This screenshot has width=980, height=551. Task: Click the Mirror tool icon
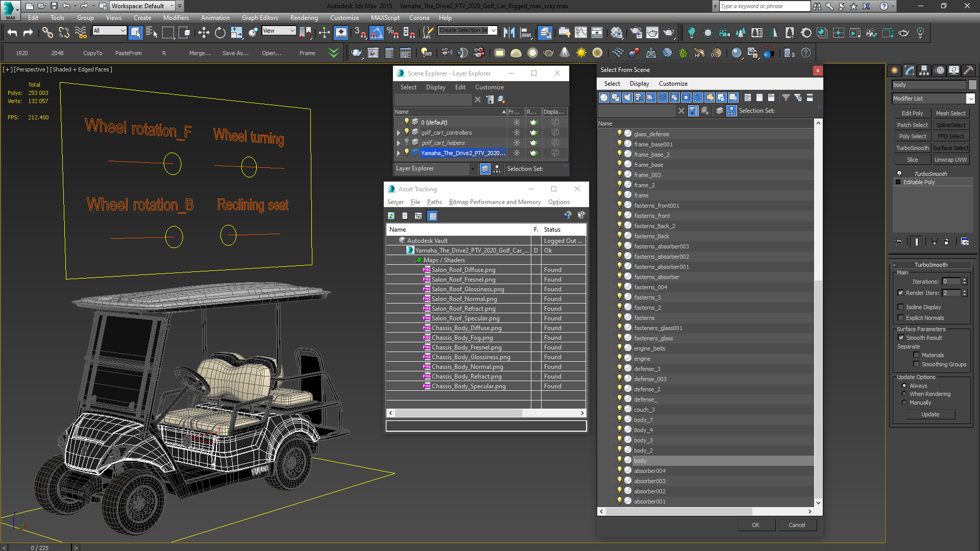[x=509, y=33]
